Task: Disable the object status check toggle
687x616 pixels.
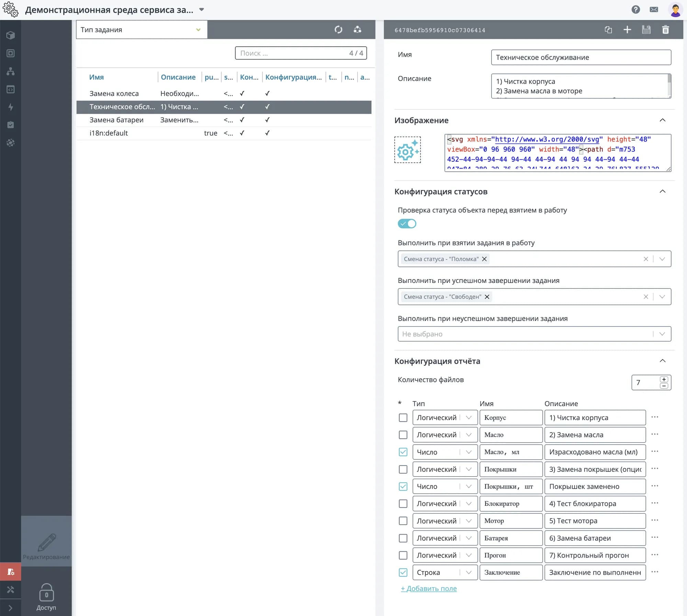Action: (407, 224)
